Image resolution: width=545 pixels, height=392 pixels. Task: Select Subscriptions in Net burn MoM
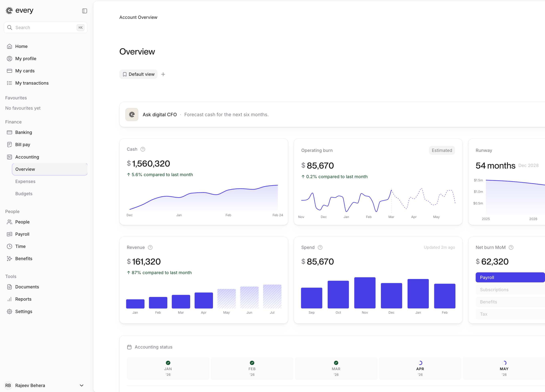click(x=510, y=290)
